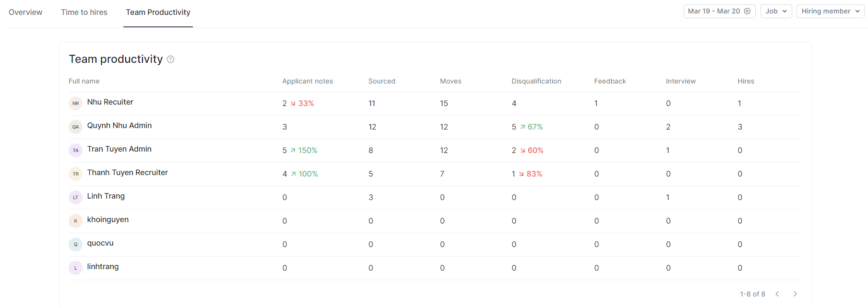Go to next page of results
The image size is (868, 307).
(x=795, y=294)
